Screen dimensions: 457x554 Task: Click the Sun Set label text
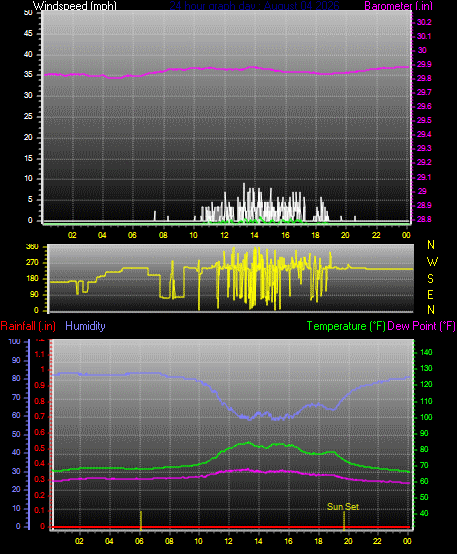(x=343, y=507)
